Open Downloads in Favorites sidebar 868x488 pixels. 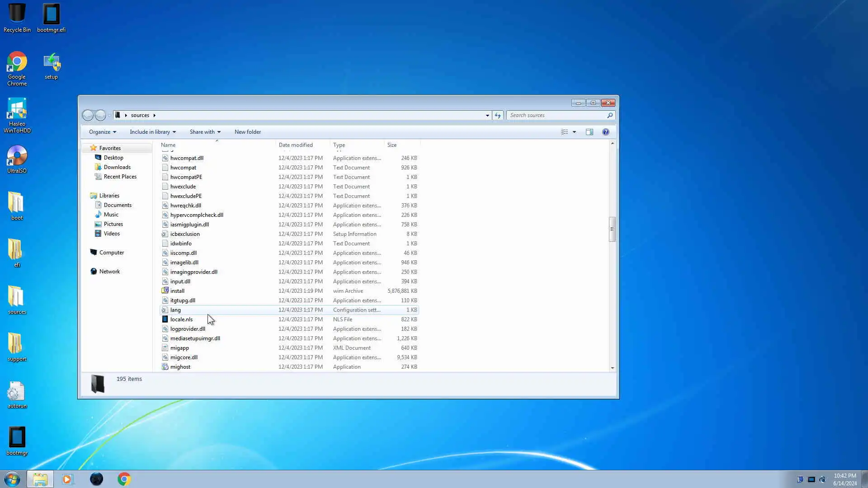(117, 167)
